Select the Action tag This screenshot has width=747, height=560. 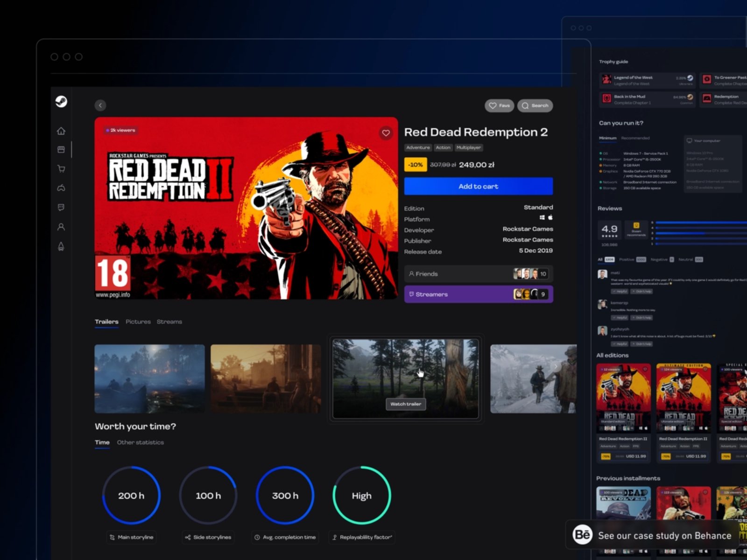point(443,147)
